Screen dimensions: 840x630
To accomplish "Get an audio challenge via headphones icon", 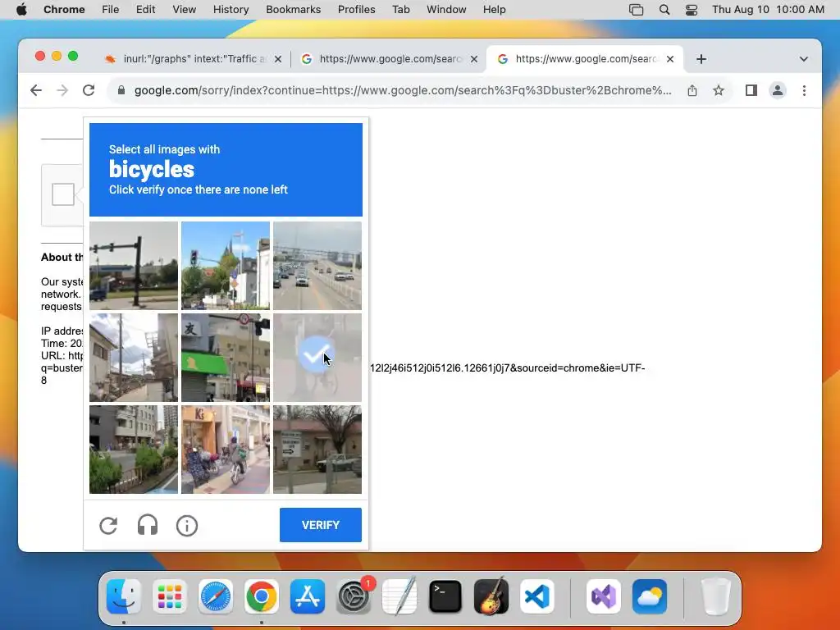I will point(148,526).
